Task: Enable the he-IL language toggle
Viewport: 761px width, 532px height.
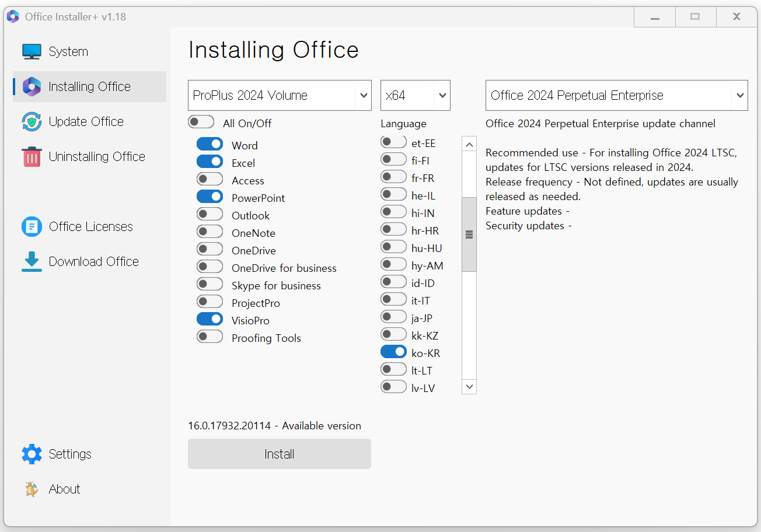Action: coord(393,194)
